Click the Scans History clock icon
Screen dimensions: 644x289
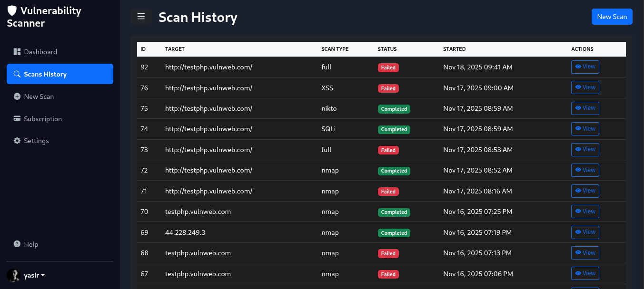[17, 74]
